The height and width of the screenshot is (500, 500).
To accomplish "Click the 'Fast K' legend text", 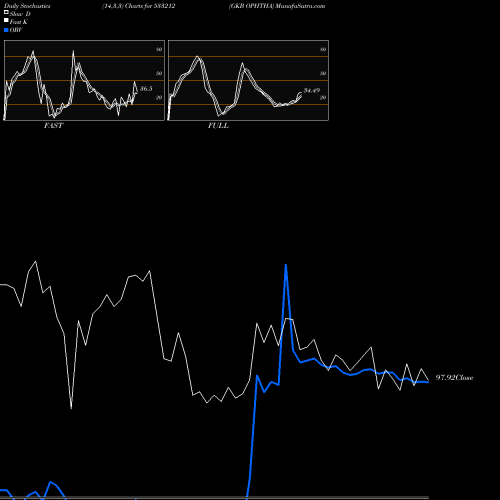I will click(x=19, y=22).
